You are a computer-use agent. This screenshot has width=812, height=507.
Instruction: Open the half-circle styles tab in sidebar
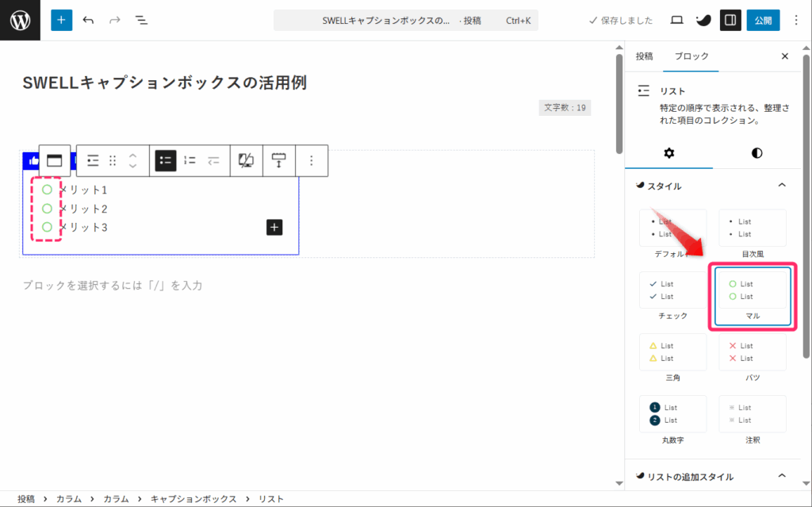click(756, 153)
